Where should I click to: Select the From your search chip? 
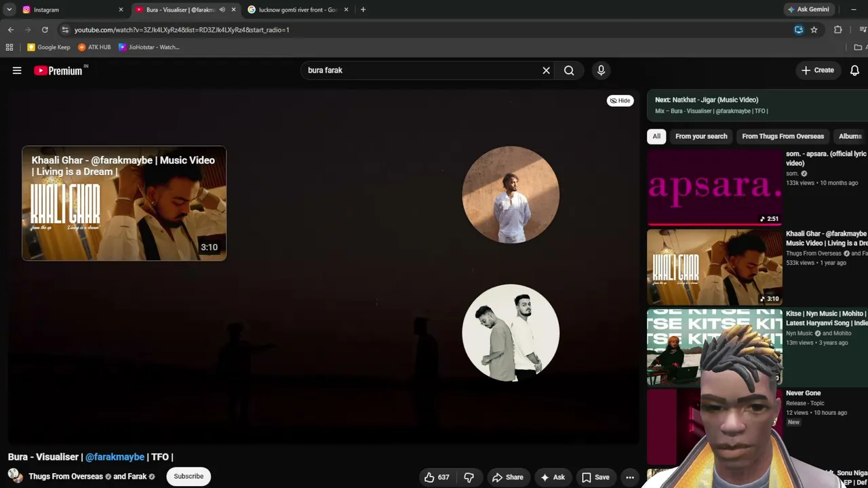[701, 136]
